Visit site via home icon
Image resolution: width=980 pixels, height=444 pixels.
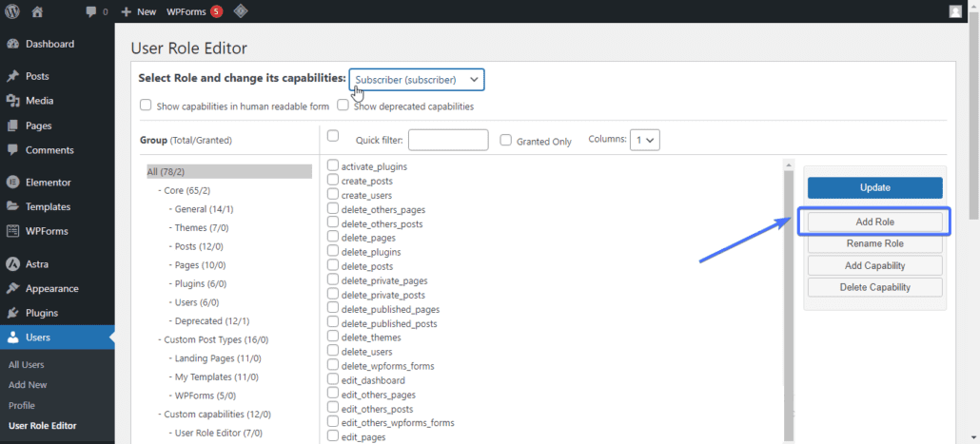(37, 11)
